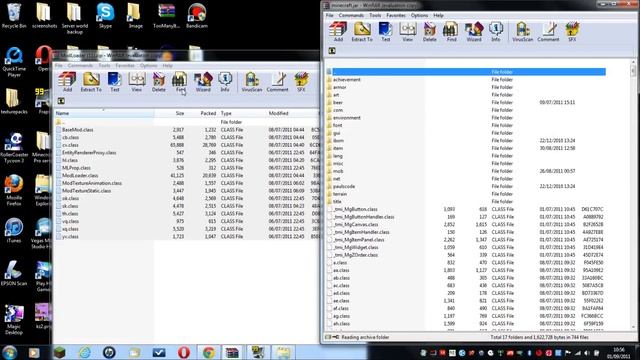The image size is (640, 360).
Task: Select BaseMod.class in ModLoader archive
Action: point(78,130)
